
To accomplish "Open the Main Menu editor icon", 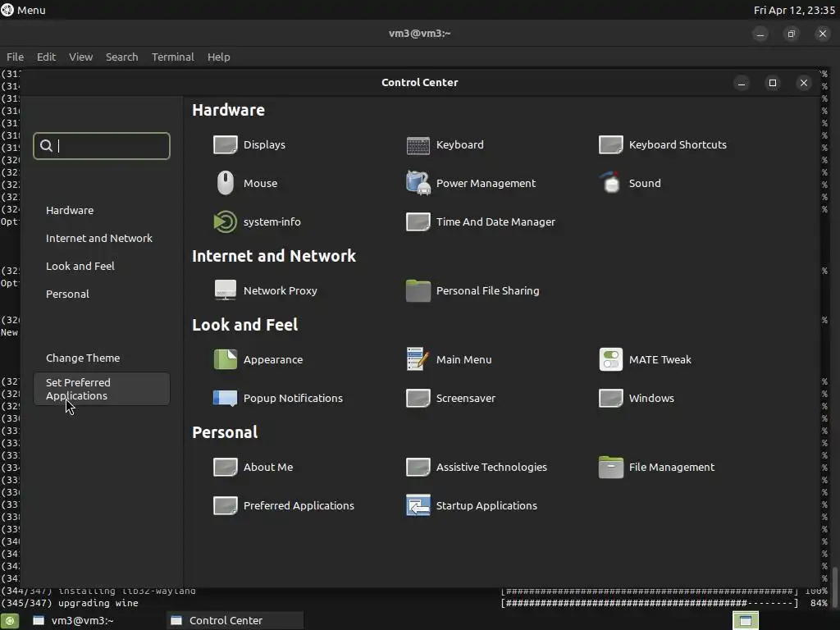I will 418,359.
